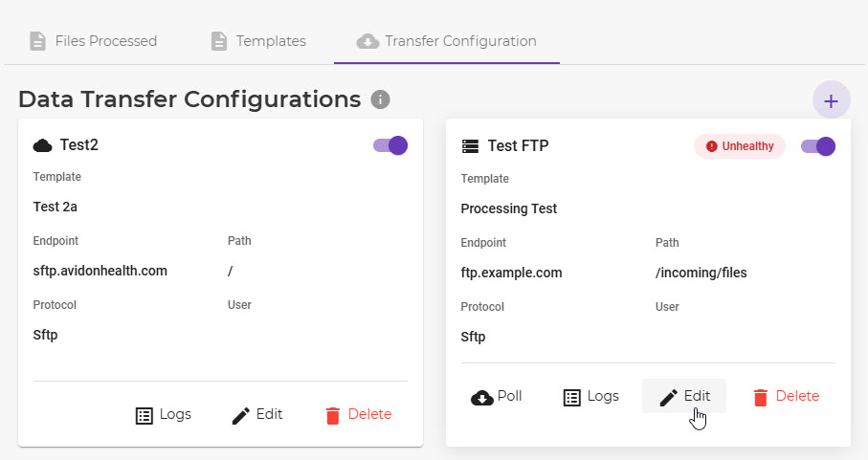Click the info icon beside Data Transfer Configurations
The width and height of the screenshot is (868, 460).
pyautogui.click(x=381, y=99)
